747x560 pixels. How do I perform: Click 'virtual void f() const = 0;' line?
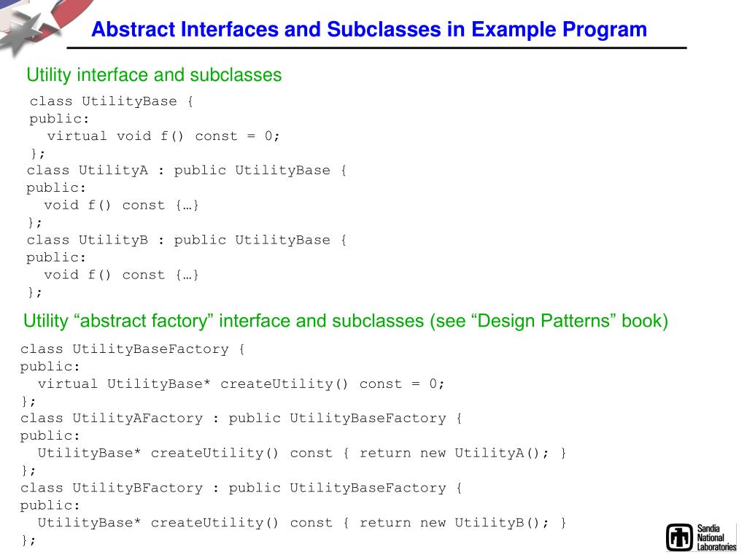point(163,136)
